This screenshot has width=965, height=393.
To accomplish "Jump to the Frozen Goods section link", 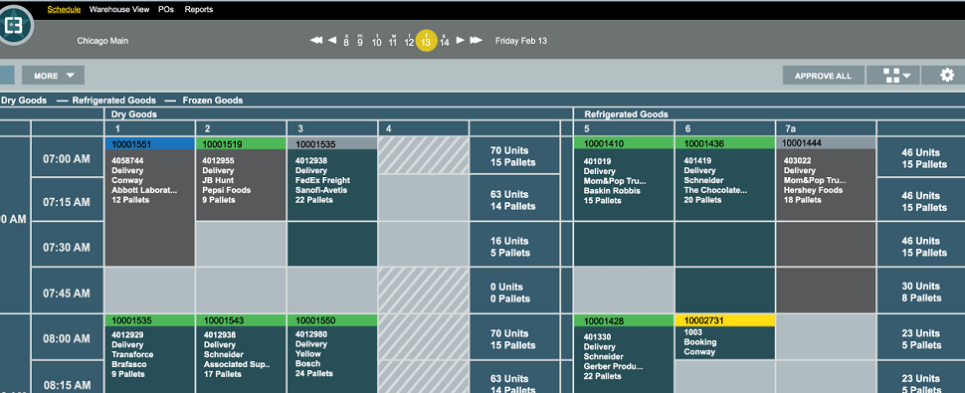I will (212, 100).
